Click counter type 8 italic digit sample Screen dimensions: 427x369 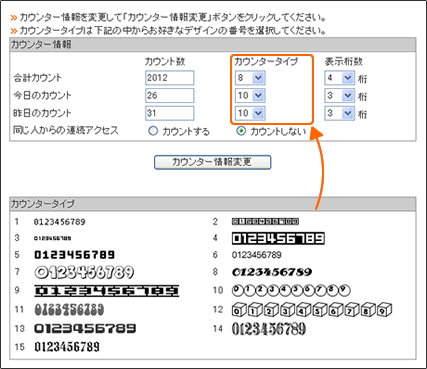point(272,272)
